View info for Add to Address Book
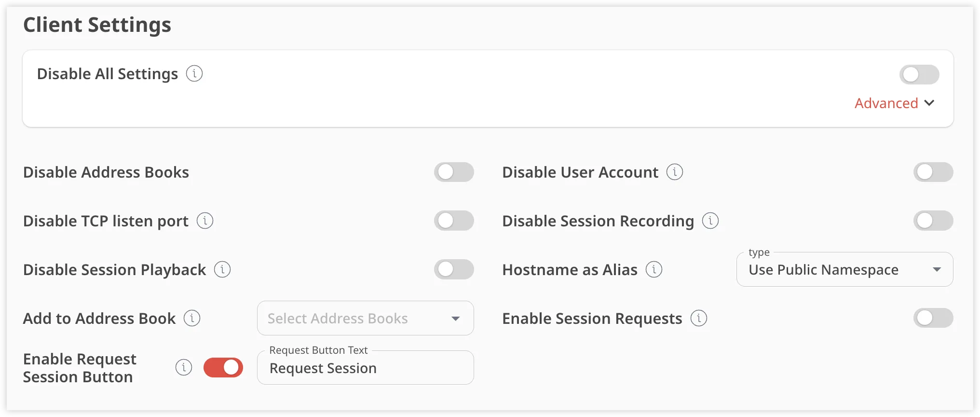Viewport: 980px width, 417px height. pos(192,319)
